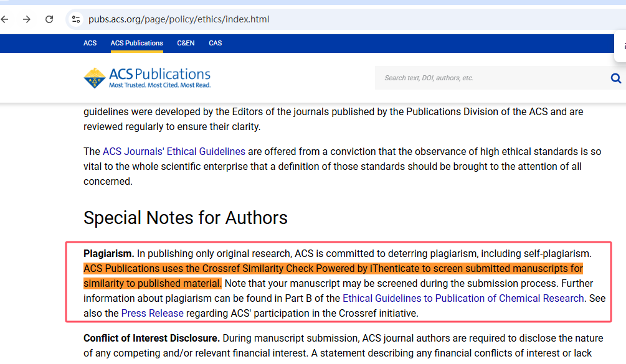Open the C&EN navigation item
The image size is (626, 364).
(x=186, y=43)
